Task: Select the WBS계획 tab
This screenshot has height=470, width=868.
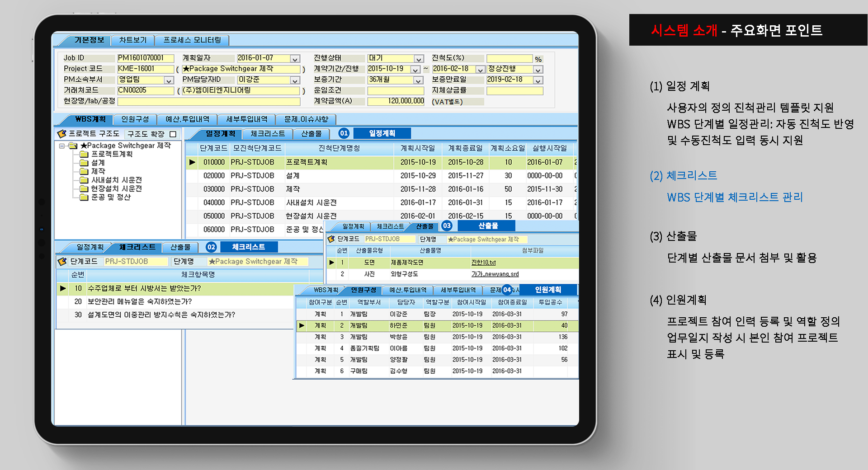Action: [90, 119]
